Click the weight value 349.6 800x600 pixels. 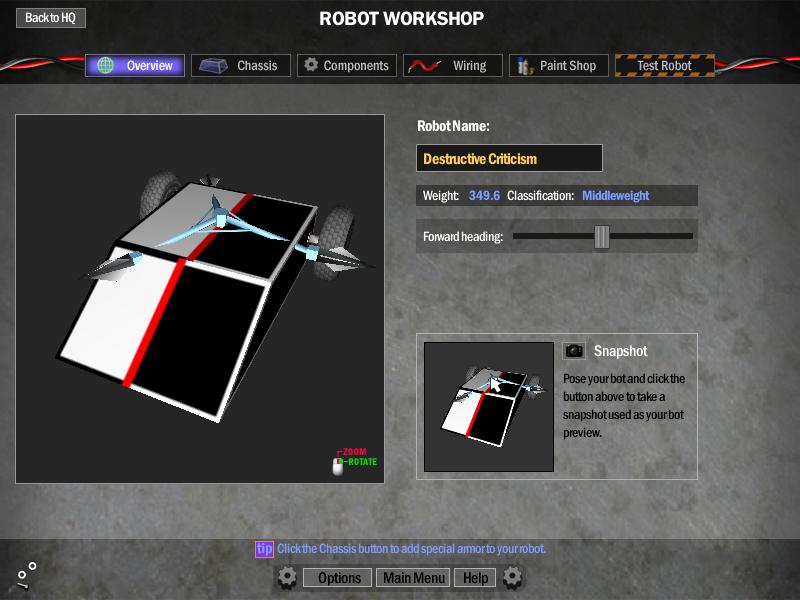(x=484, y=195)
